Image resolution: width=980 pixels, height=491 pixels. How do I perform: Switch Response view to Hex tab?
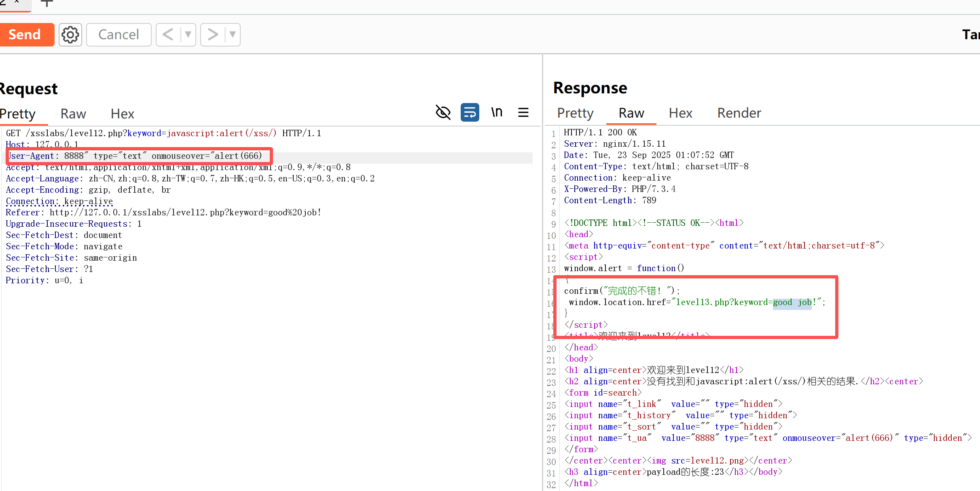(680, 113)
